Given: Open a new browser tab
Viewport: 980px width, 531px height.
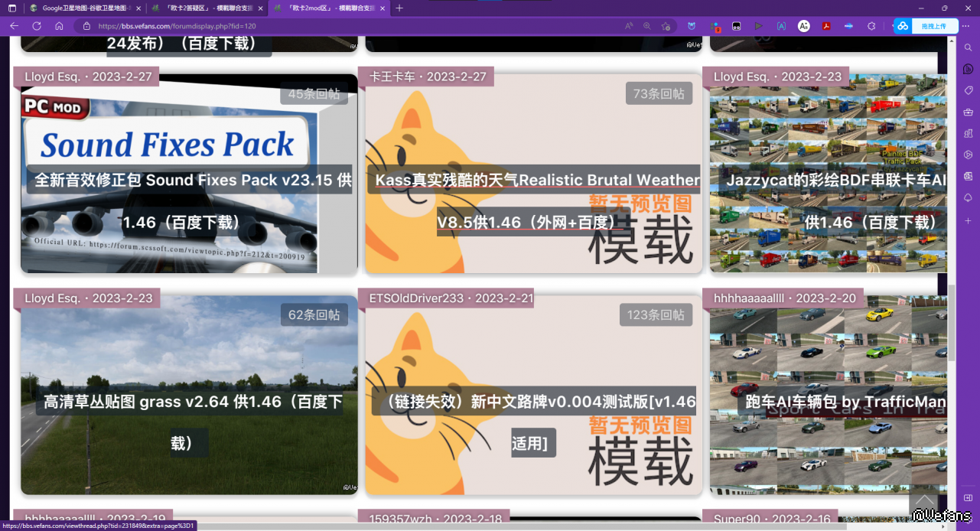Looking at the screenshot, I should pyautogui.click(x=399, y=8).
